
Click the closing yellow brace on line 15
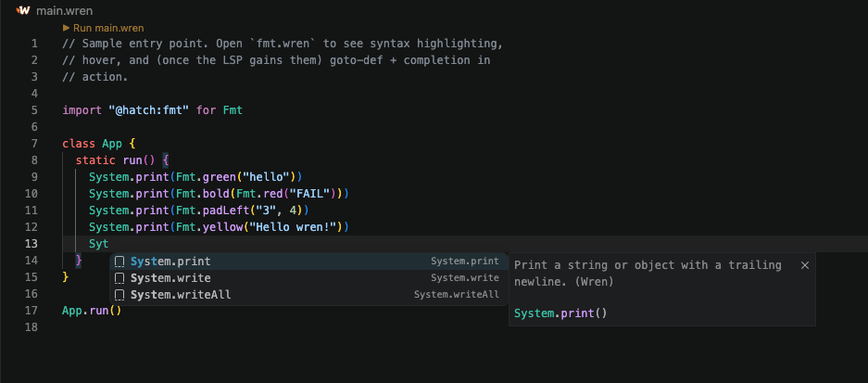66,276
